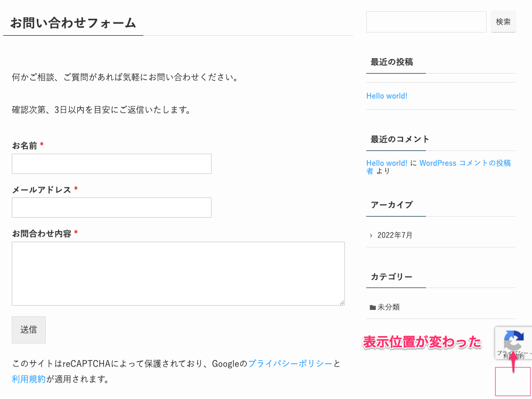Open the 利用規約 link below form
This screenshot has height=399, width=532.
pyautogui.click(x=29, y=379)
